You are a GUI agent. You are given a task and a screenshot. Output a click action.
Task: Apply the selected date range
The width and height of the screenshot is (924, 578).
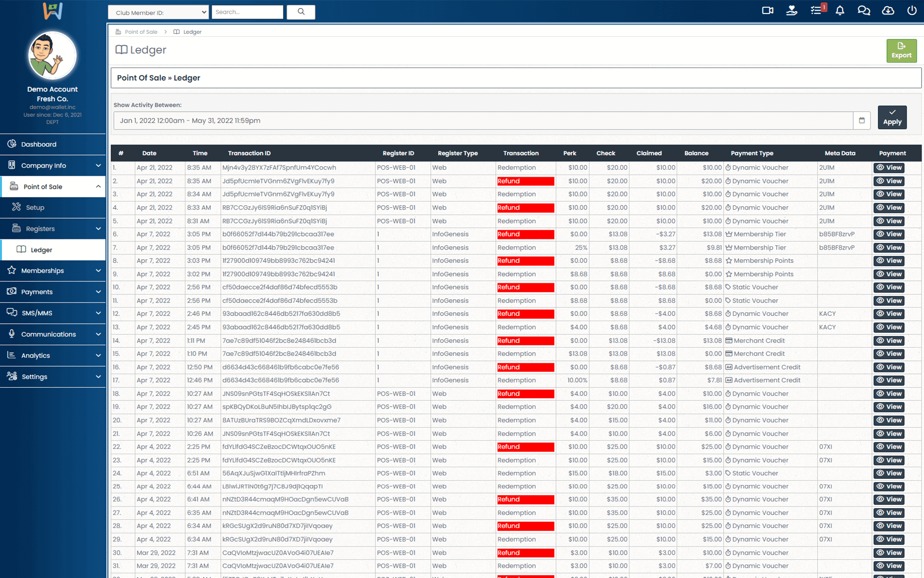point(892,118)
